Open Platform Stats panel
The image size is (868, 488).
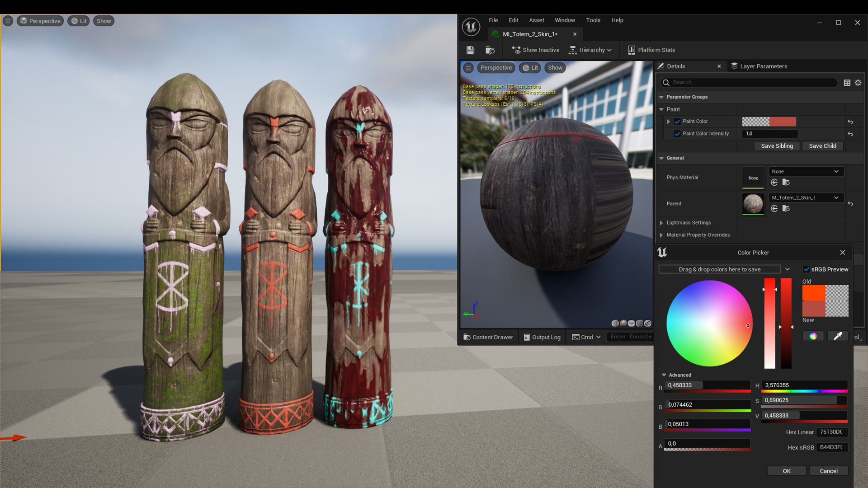[651, 50]
